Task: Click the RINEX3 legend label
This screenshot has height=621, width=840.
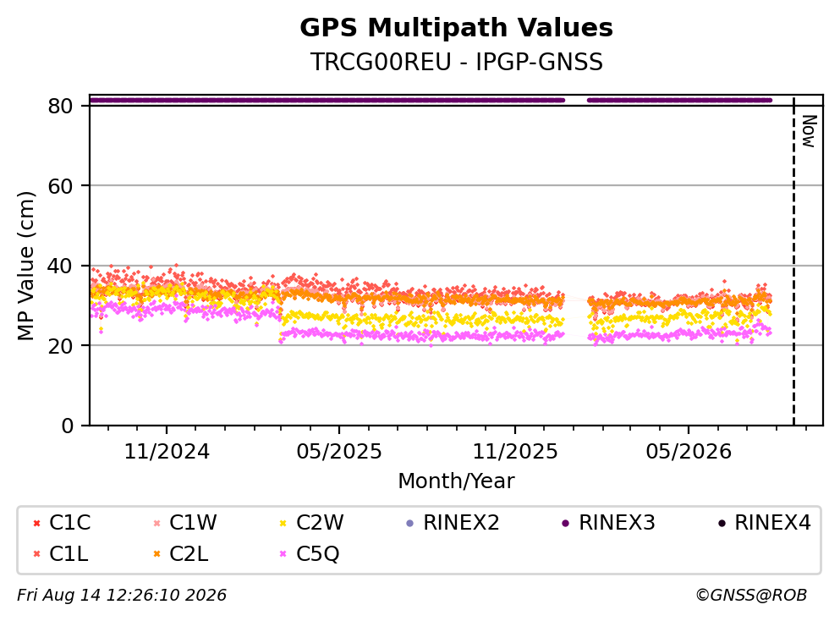Action: click(617, 522)
